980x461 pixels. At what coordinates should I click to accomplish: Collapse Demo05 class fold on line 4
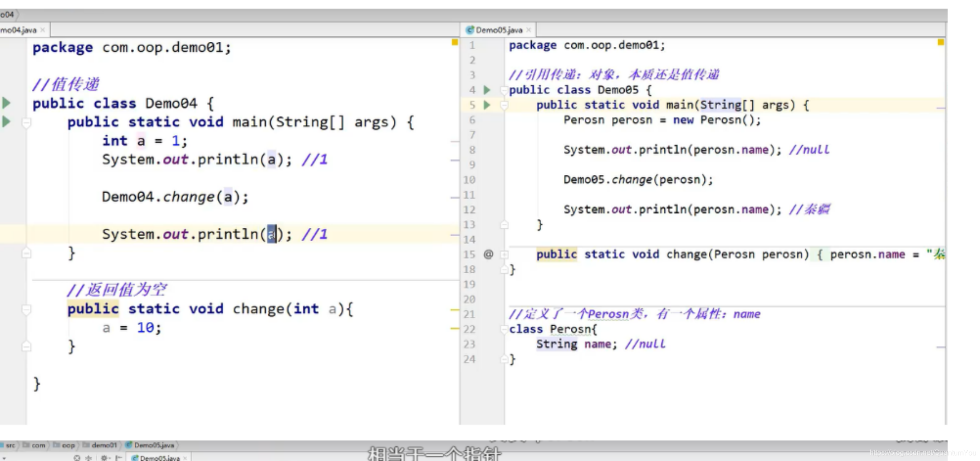pyautogui.click(x=504, y=90)
